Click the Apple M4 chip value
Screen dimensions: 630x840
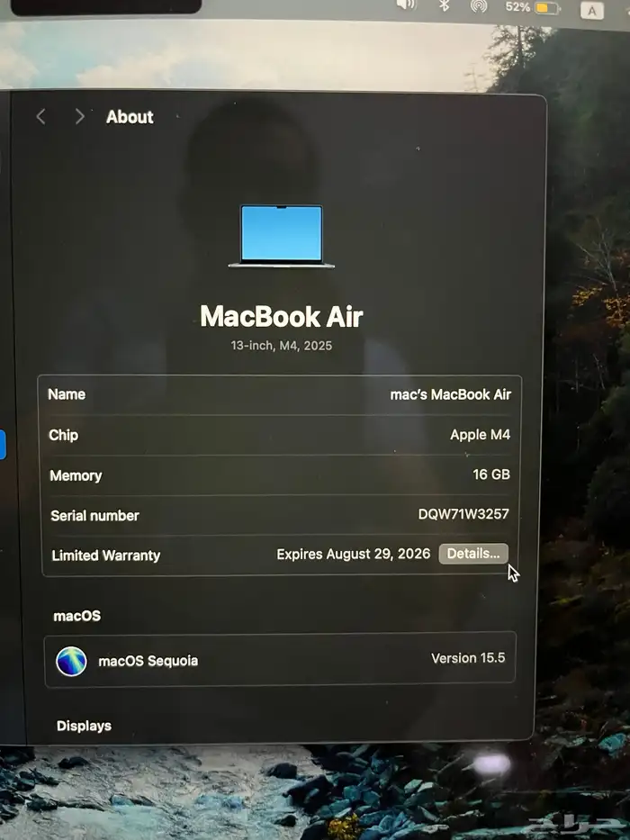[480, 435]
